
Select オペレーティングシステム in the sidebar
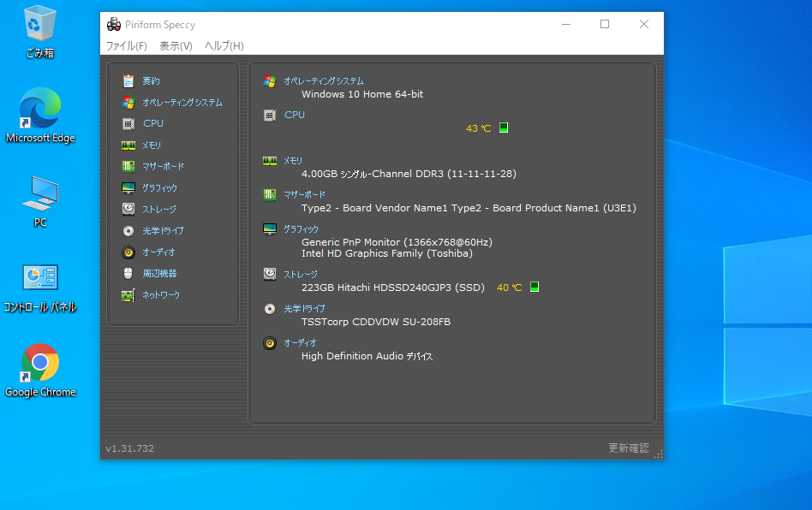(182, 103)
